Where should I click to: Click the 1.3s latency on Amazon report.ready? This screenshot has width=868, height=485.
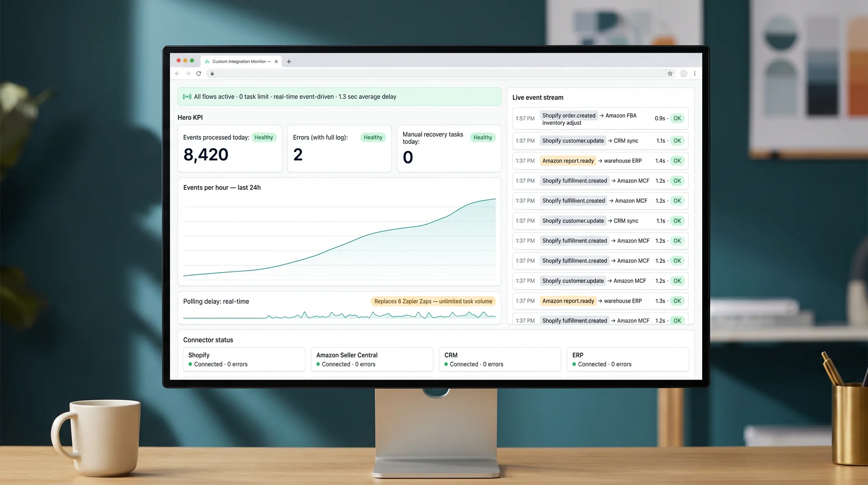(x=660, y=301)
